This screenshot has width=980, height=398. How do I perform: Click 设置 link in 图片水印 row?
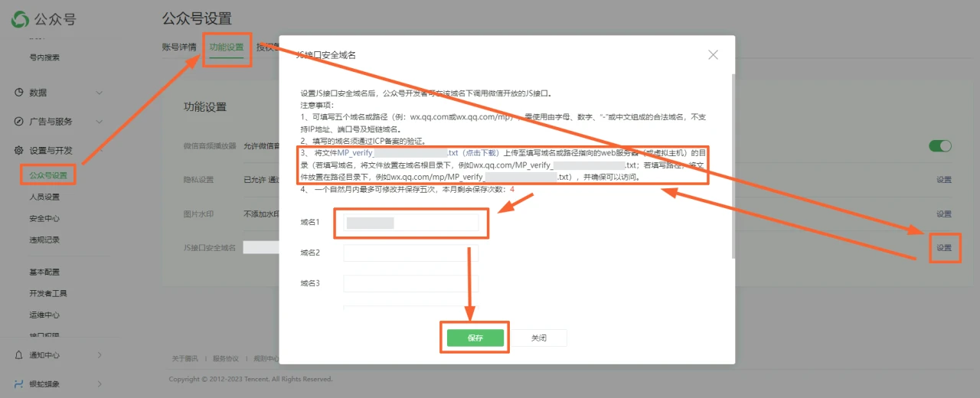(943, 214)
